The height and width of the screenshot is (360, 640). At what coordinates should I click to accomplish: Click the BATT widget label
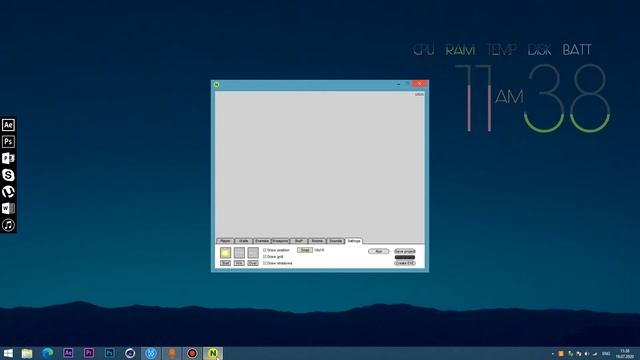577,50
